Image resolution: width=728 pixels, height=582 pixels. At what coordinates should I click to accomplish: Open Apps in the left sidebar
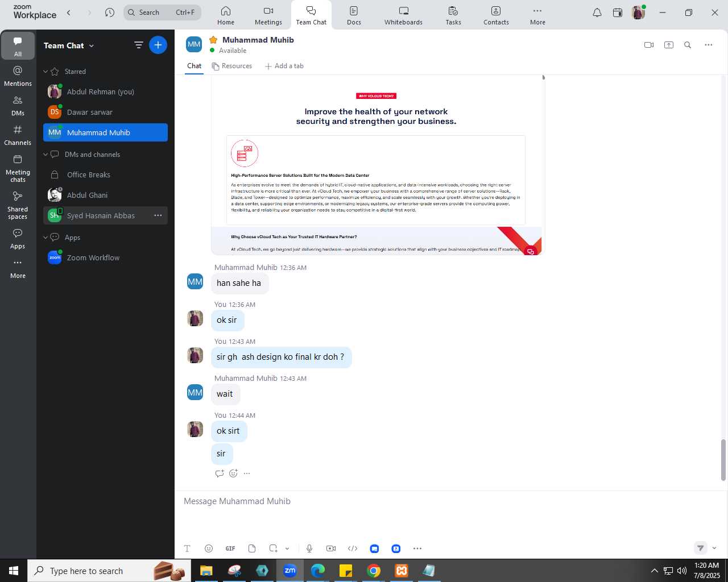pyautogui.click(x=18, y=239)
